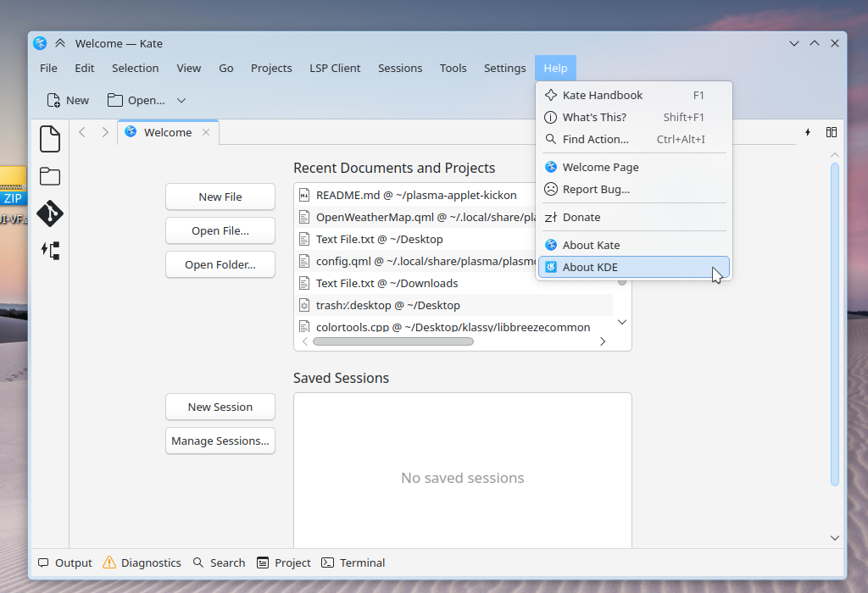The height and width of the screenshot is (593, 868).
Task: Click the Open Folder... button
Action: point(220,264)
